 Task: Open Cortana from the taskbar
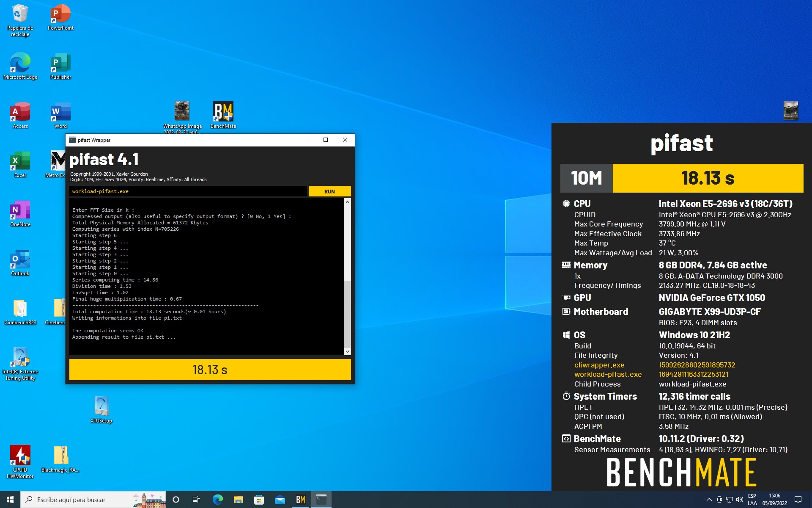(176, 500)
